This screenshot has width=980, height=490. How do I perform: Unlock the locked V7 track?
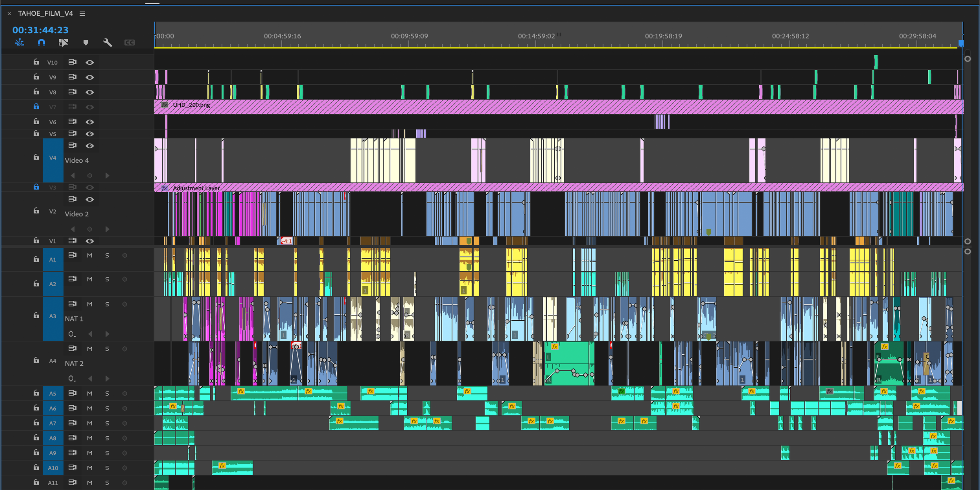pos(36,106)
